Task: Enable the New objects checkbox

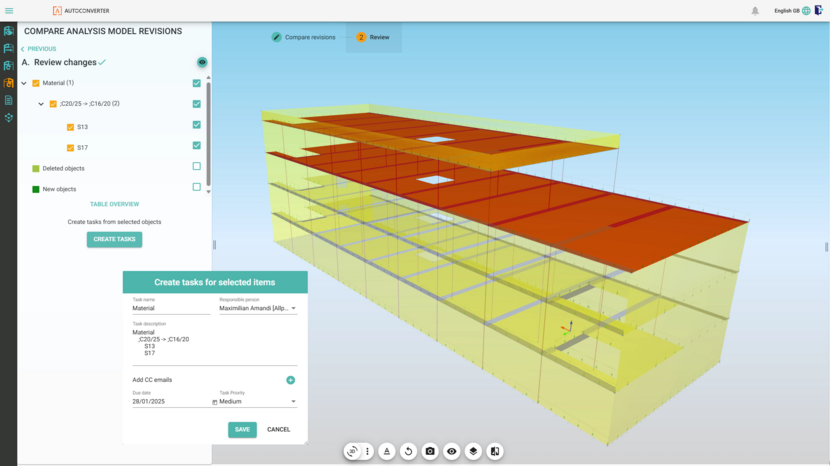Action: coord(197,187)
